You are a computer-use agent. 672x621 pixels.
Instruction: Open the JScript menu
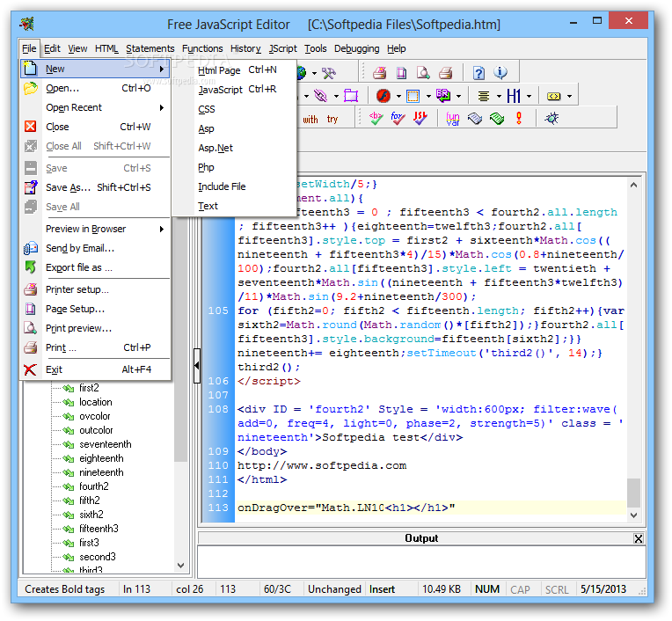[283, 48]
